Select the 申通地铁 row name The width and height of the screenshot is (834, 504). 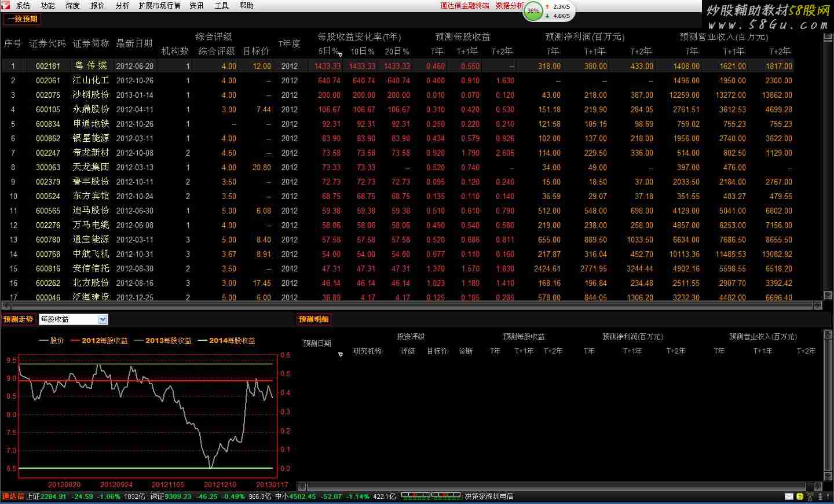[91, 124]
